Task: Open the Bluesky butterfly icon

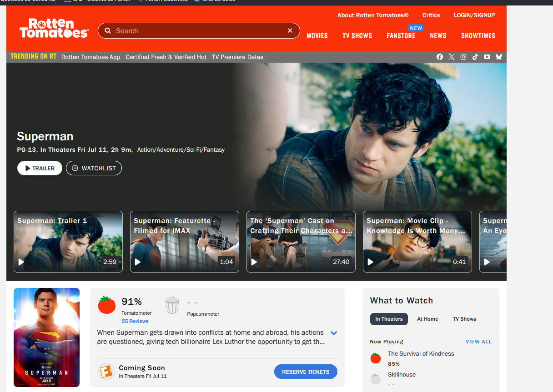Action: point(499,57)
